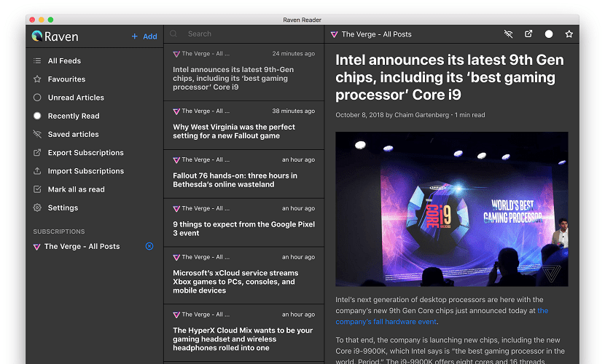The height and width of the screenshot is (364, 605).
Task: Click the Export Subscriptions arrow icon
Action: (x=37, y=153)
